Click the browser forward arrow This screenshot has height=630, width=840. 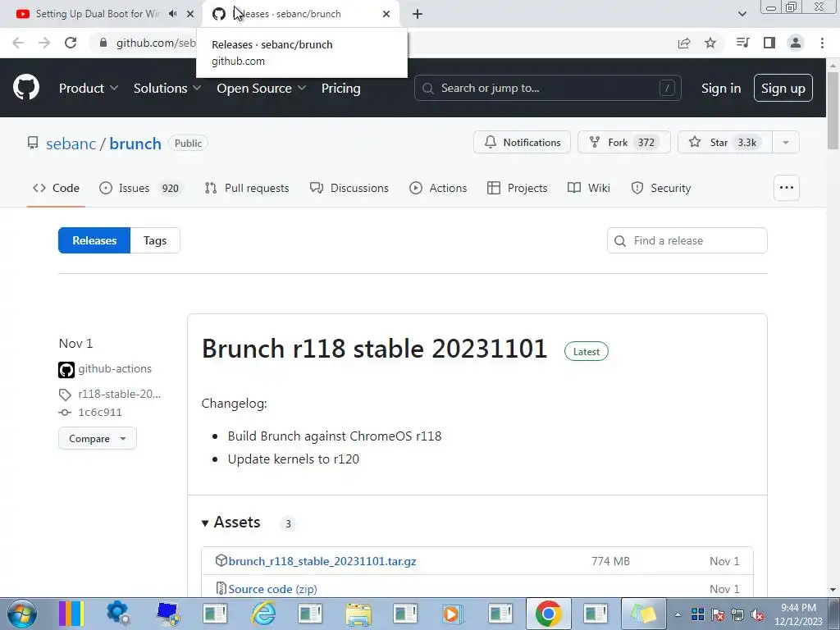pos(44,43)
